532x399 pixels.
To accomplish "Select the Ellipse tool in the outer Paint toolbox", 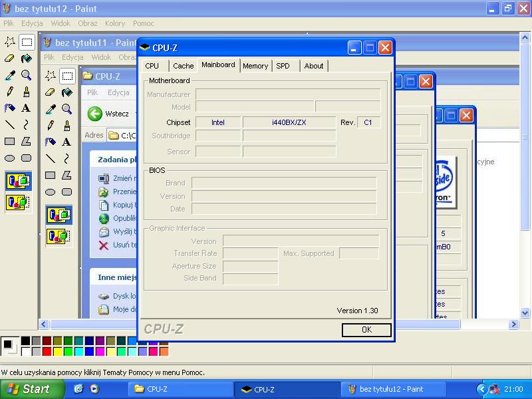I will tap(10, 158).
